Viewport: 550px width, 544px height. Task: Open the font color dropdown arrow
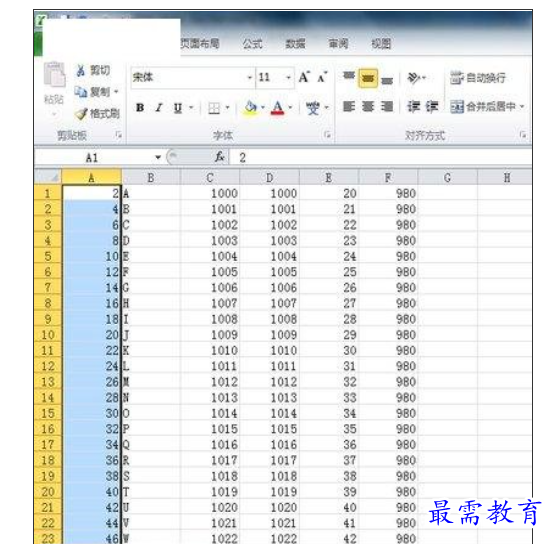tap(290, 107)
